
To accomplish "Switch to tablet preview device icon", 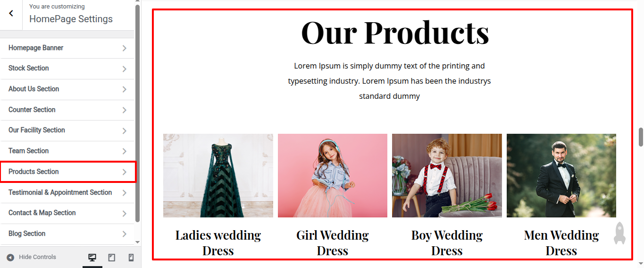I will 112,258.
